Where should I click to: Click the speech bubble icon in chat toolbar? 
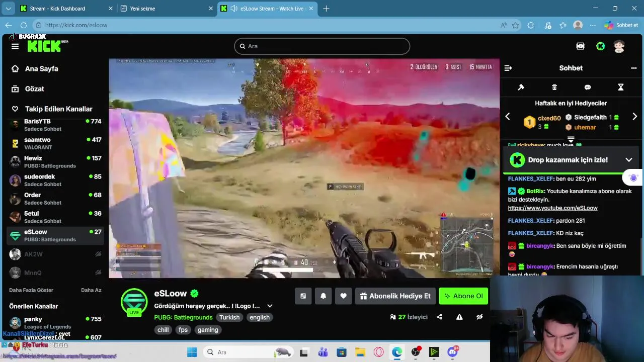[588, 87]
